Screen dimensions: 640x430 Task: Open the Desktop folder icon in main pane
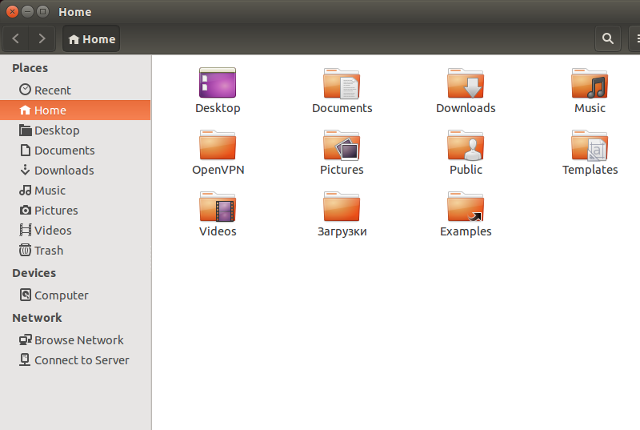click(218, 83)
